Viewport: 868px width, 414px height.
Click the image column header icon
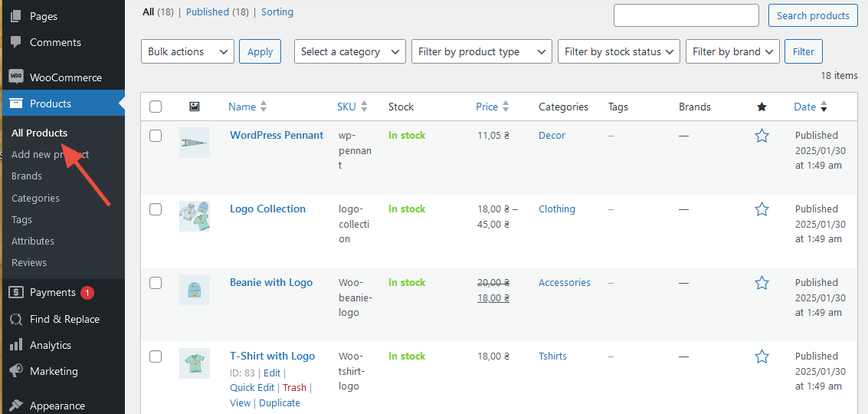coord(195,107)
